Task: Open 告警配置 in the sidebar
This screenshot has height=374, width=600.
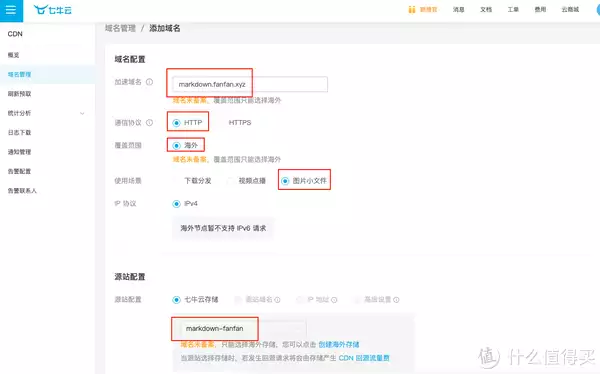Action: point(20,171)
